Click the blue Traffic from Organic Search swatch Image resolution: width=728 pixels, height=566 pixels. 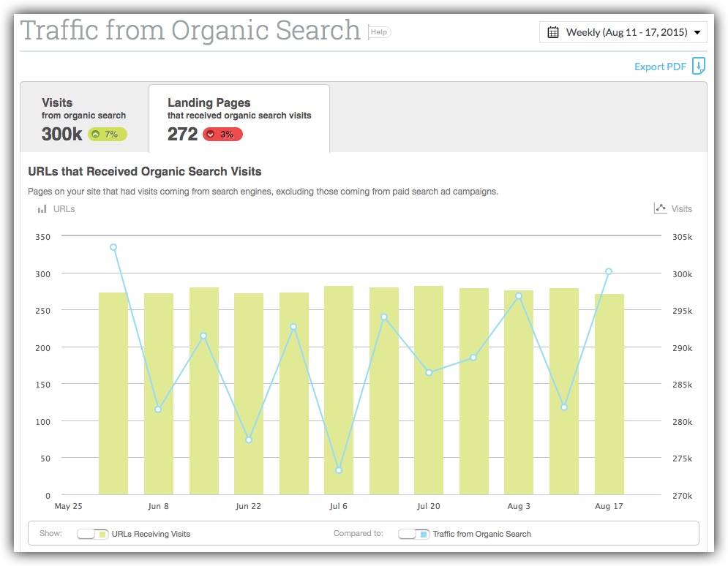pos(424,535)
